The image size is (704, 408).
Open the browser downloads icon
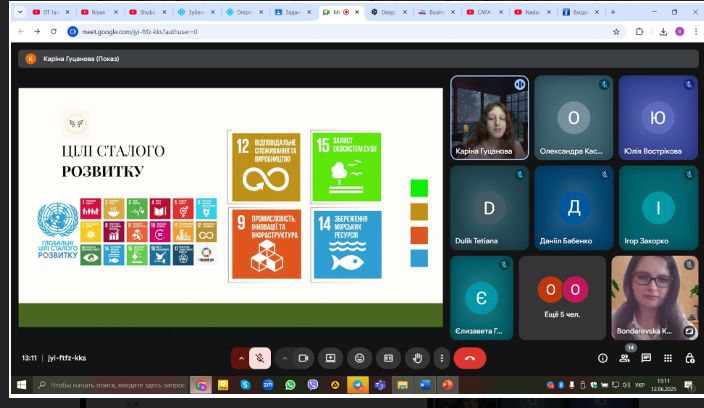(x=663, y=31)
